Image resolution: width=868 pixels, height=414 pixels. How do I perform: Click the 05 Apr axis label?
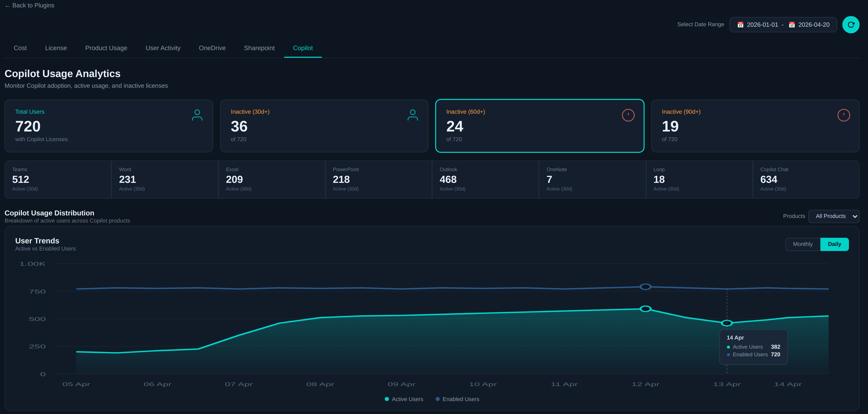tap(76, 384)
